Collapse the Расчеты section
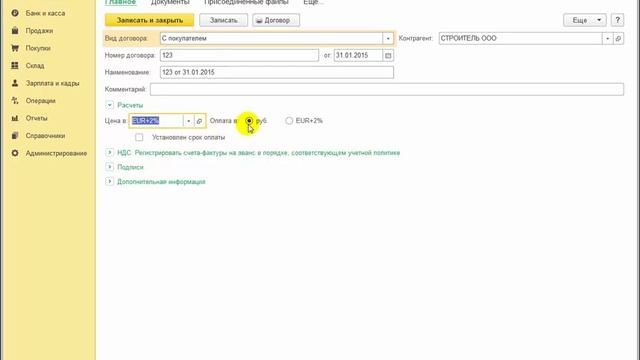 point(109,105)
